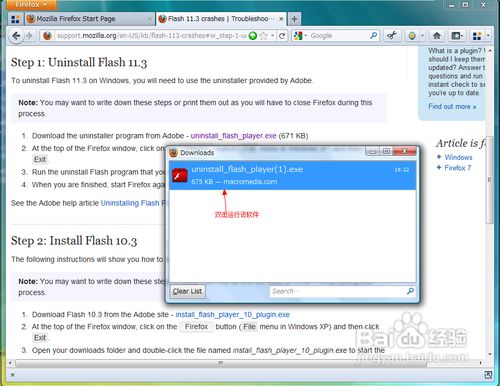The width and height of the screenshot is (500, 386).
Task: Click the address bar URL field
Action: point(152,36)
